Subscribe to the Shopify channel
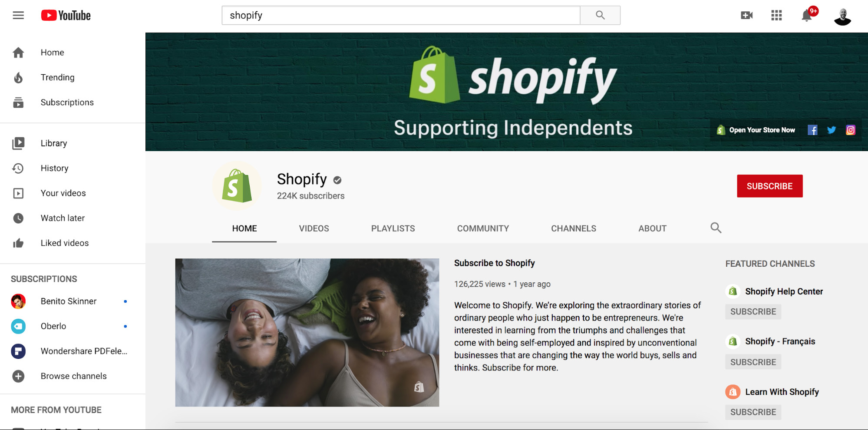 coord(769,186)
